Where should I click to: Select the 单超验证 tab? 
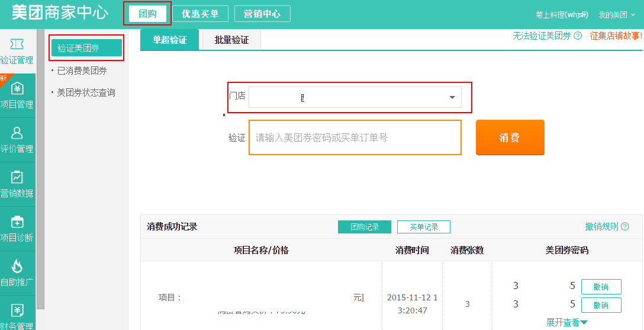click(170, 40)
